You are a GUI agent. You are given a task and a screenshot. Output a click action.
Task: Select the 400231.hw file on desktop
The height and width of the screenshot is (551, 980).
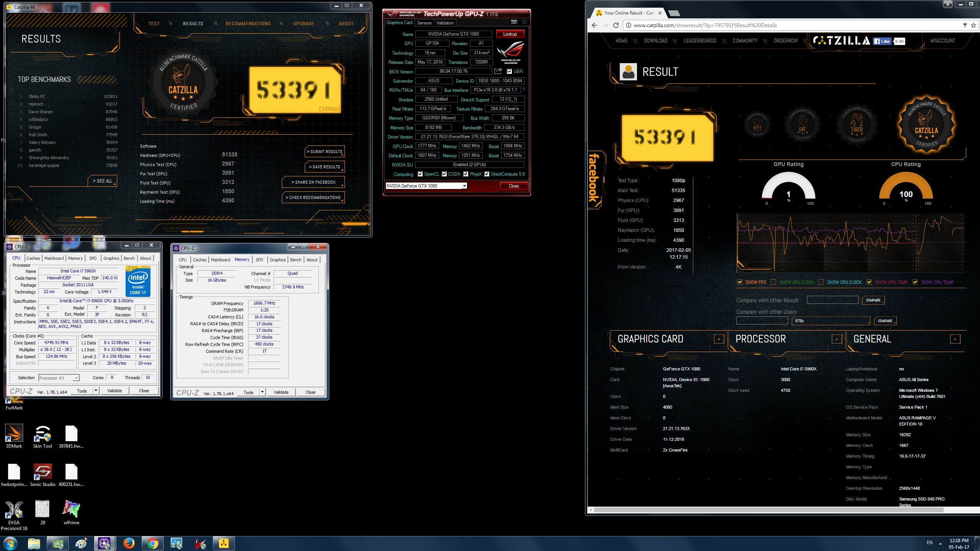pos(71,474)
